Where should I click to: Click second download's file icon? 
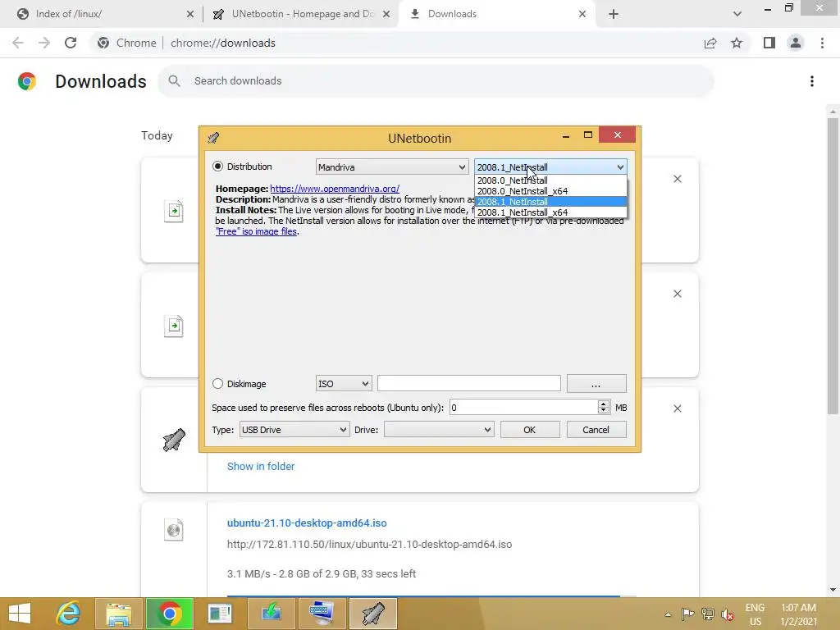pyautogui.click(x=174, y=326)
